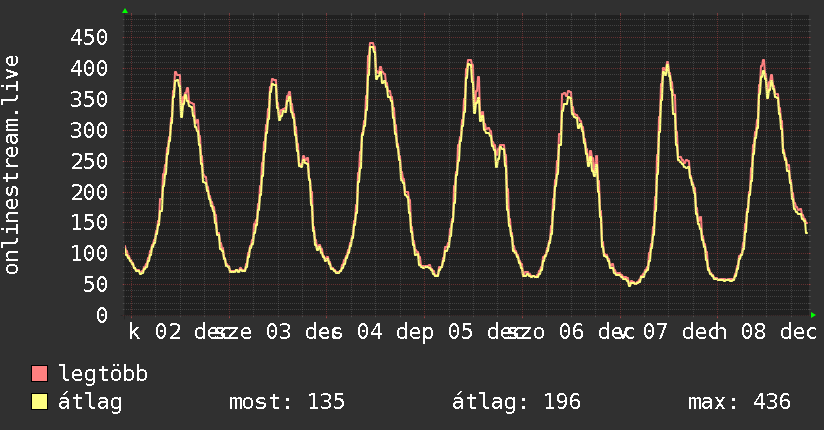Click the '08 dec' x-axis date label
This screenshot has width=824, height=430.
click(x=779, y=332)
